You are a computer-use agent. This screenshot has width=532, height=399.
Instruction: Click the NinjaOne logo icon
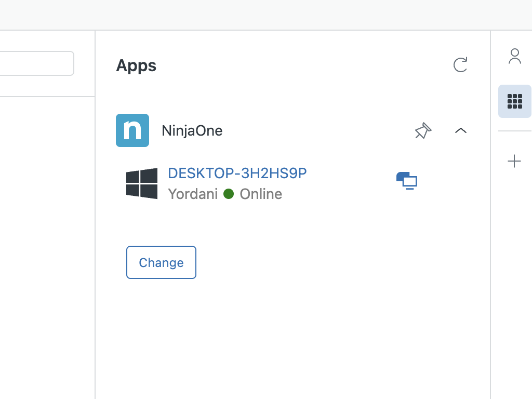[x=132, y=130]
